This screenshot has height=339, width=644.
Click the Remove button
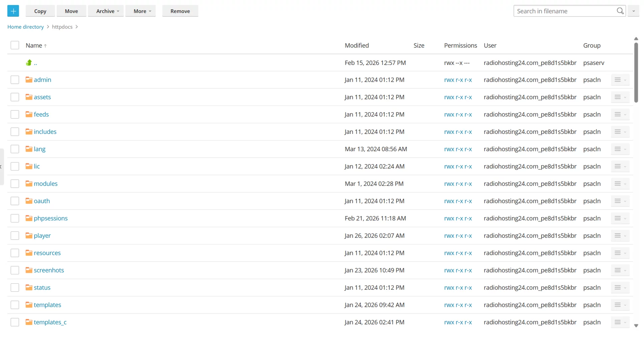coord(180,11)
